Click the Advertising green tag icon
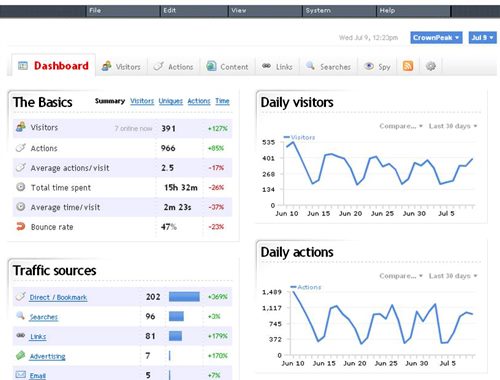This screenshot has height=380, width=500. point(21,355)
